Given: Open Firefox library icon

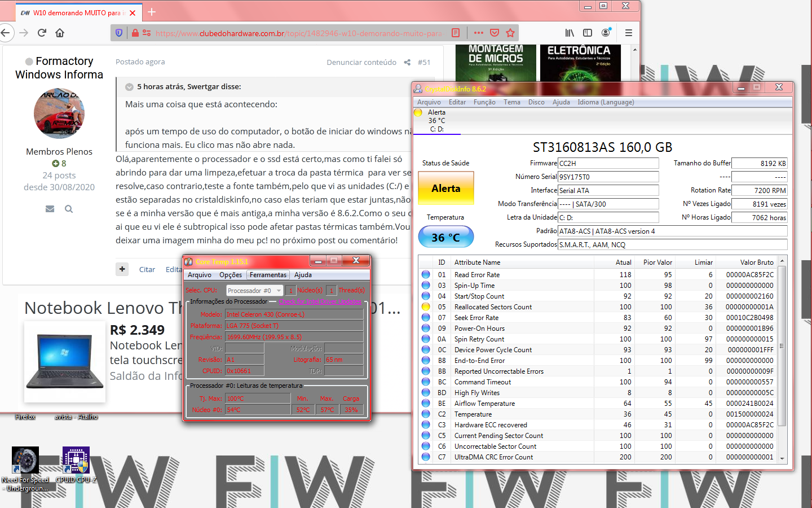Looking at the screenshot, I should [570, 33].
